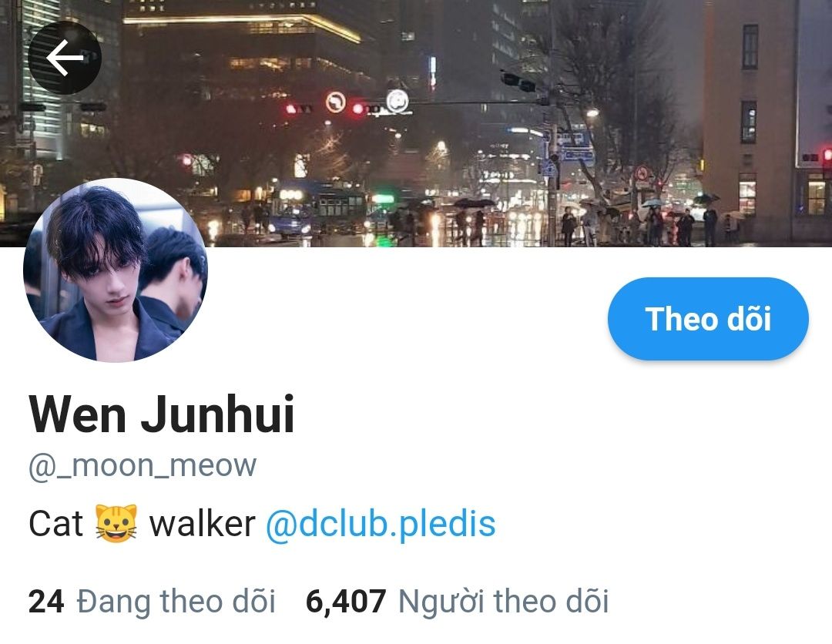Tap the 'Đang theo dõi' label text
The image size is (832, 644).
click(x=176, y=602)
